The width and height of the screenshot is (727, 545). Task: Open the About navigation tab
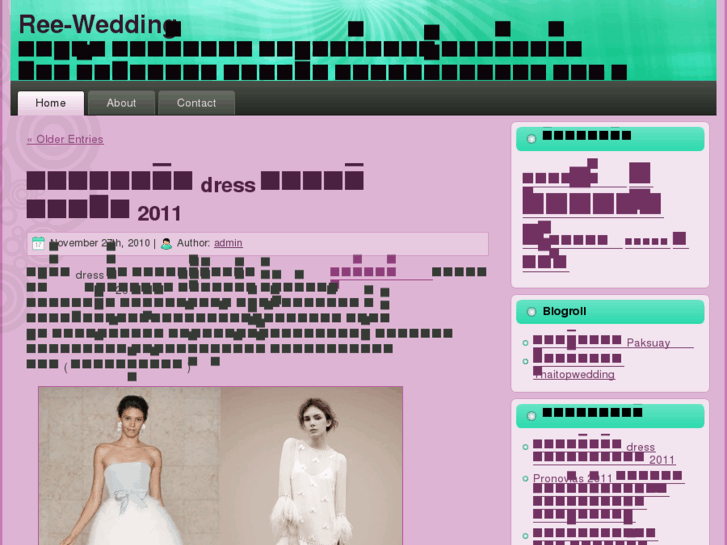pyautogui.click(x=121, y=103)
